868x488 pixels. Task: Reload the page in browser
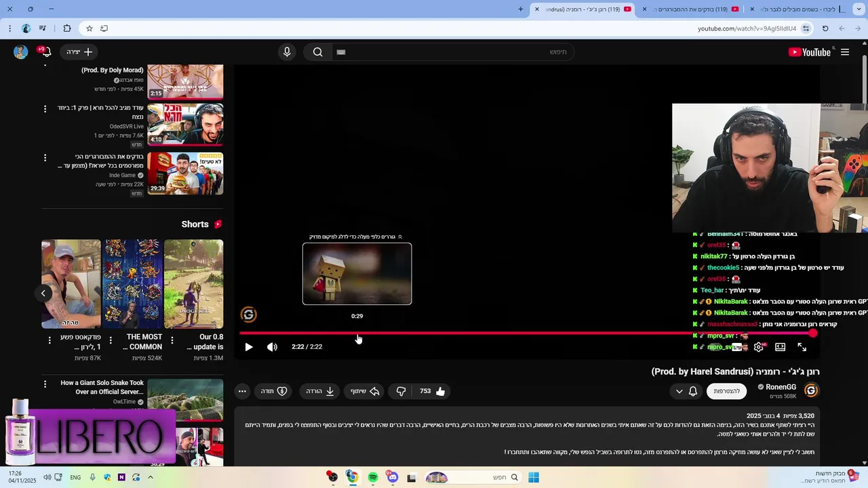point(825,28)
